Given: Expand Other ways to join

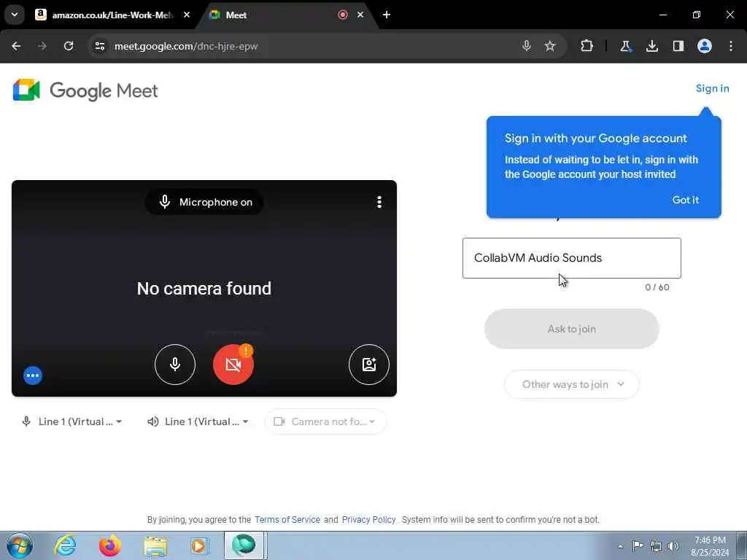Looking at the screenshot, I should pos(572,384).
